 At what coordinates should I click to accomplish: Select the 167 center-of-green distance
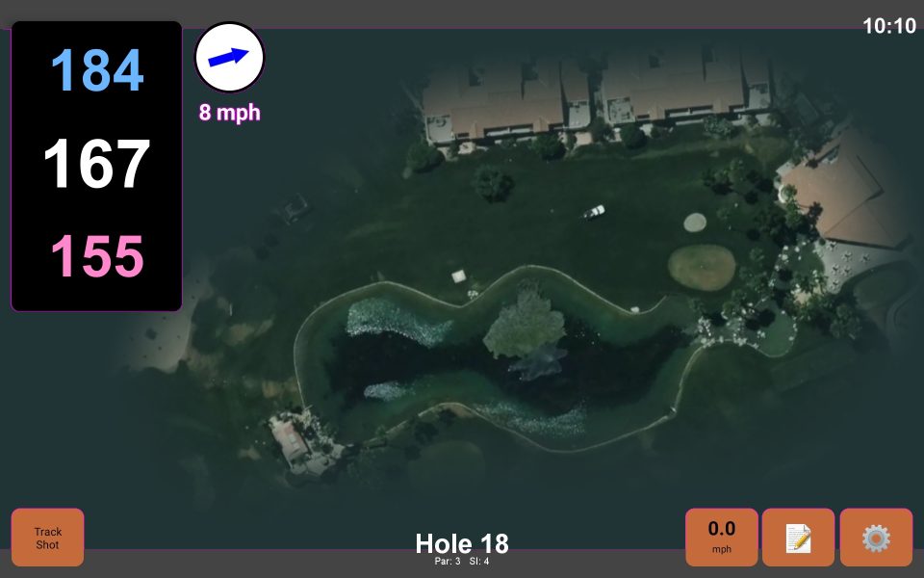96,164
